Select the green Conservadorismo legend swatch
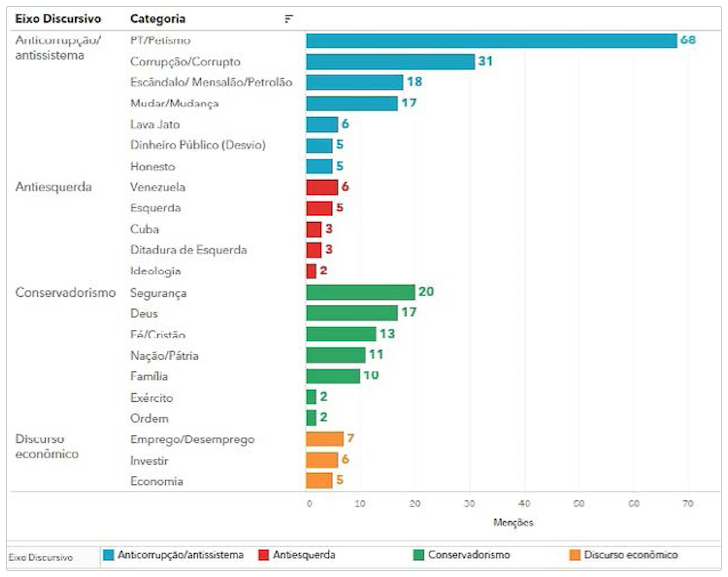Viewport: 728px width, 577px height. 419,555
